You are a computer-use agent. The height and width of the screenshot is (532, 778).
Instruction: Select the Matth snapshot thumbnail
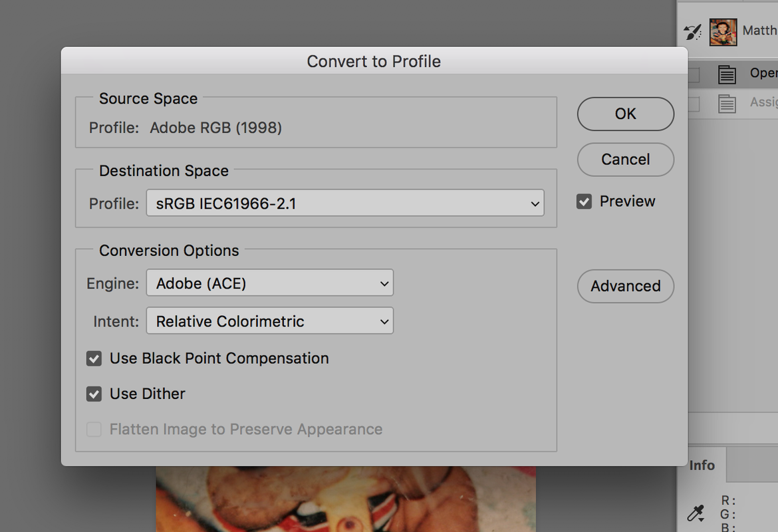point(723,33)
